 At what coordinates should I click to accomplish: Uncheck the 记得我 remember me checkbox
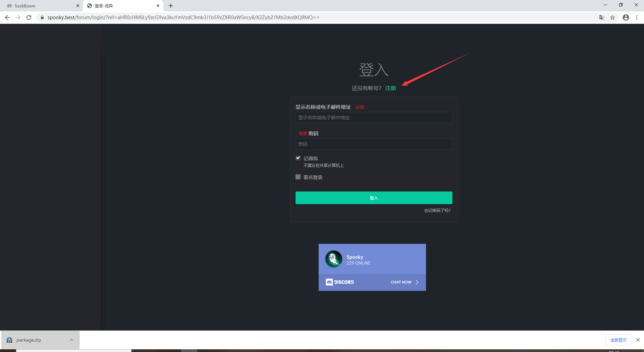298,158
